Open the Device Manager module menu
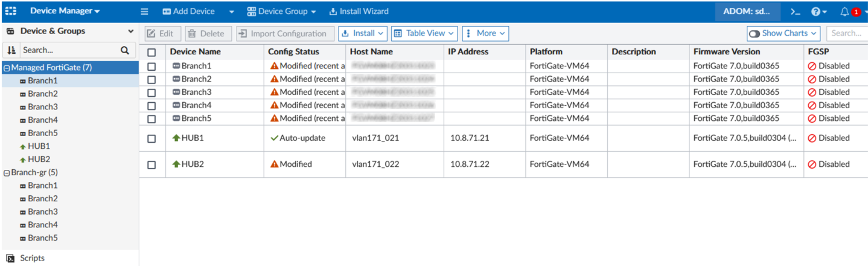The height and width of the screenshot is (266, 868). click(x=65, y=11)
